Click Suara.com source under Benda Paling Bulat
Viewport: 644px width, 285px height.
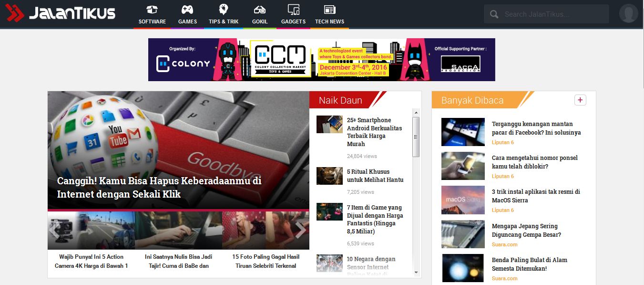coord(504,278)
